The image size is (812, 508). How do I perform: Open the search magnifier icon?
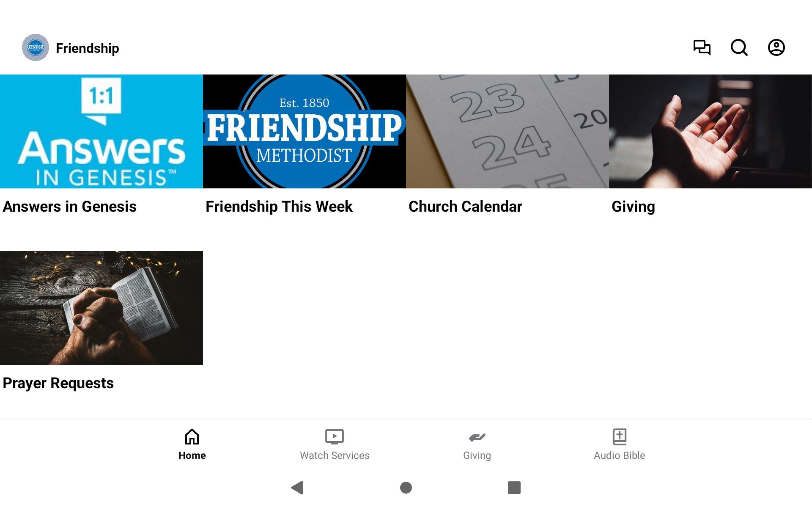coord(739,47)
